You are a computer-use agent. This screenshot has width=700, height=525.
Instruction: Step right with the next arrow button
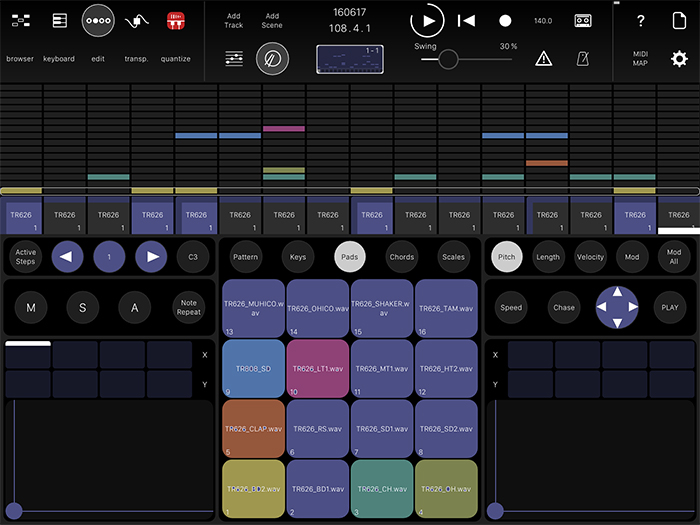click(x=151, y=257)
